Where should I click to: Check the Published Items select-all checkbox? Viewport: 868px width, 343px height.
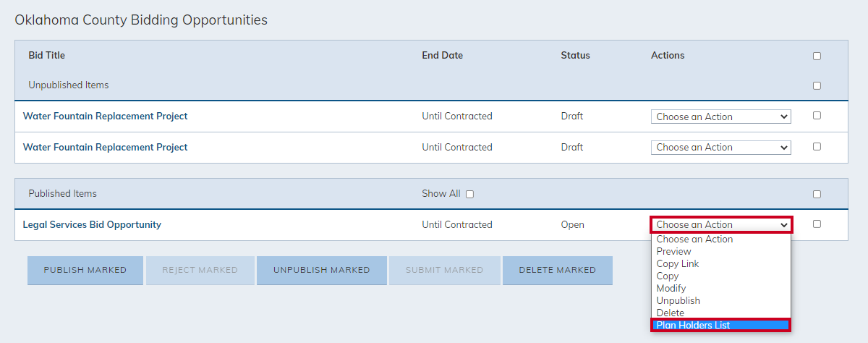pos(817,194)
